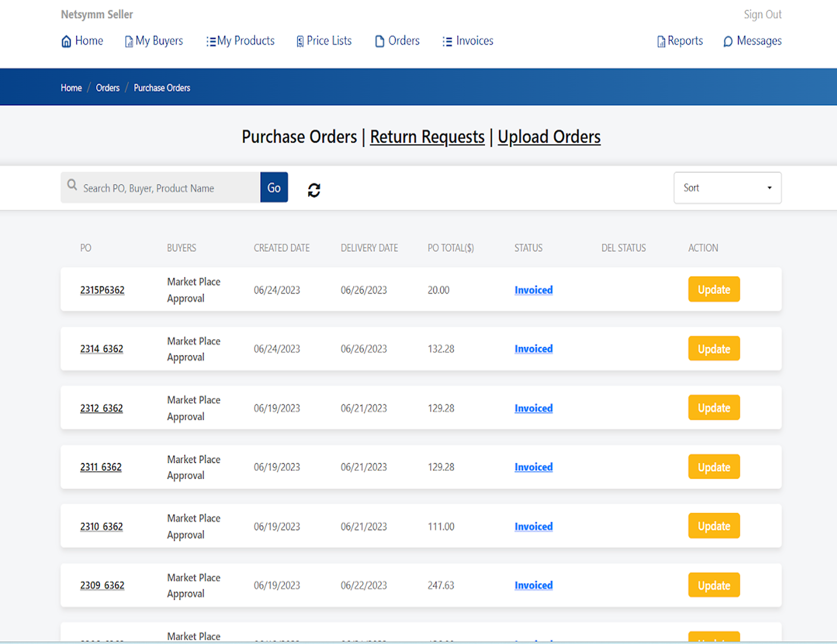
Task: Open purchase order 2315P6362
Action: click(102, 290)
